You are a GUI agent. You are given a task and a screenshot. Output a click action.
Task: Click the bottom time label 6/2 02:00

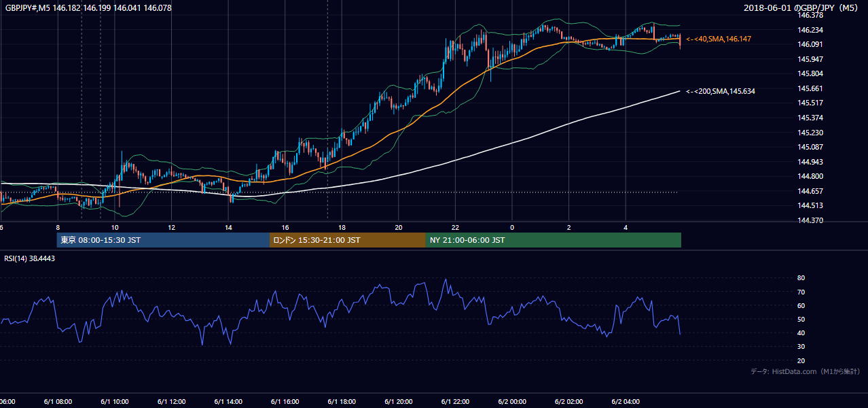point(569,402)
